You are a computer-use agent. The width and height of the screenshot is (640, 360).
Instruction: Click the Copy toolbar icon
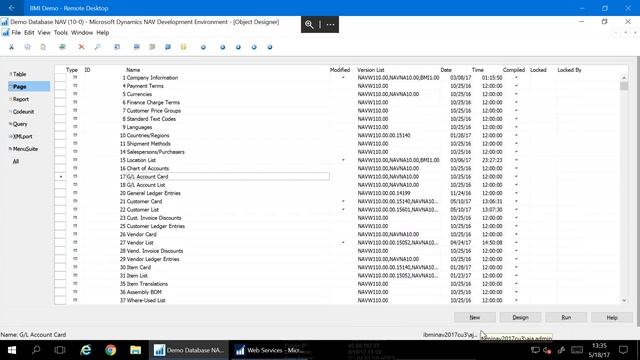pyautogui.click(x=27, y=47)
